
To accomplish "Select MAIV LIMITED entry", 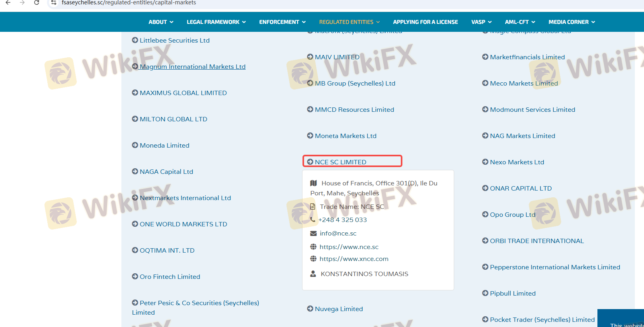I will [x=337, y=57].
